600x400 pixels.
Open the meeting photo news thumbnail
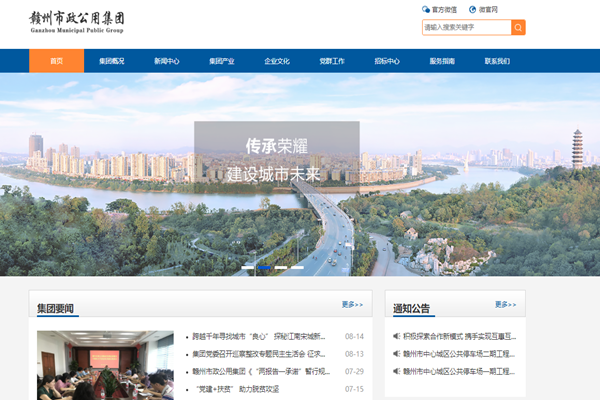tap(105, 365)
